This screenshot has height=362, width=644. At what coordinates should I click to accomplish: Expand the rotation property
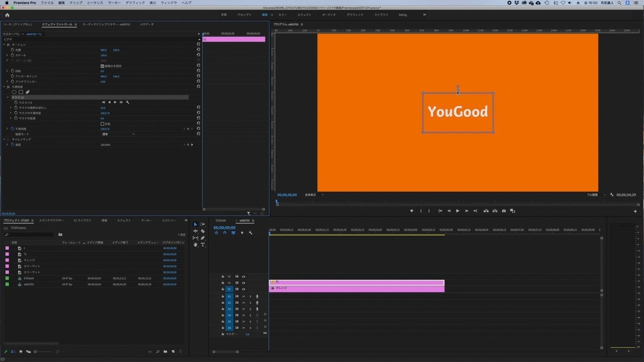coord(7,71)
